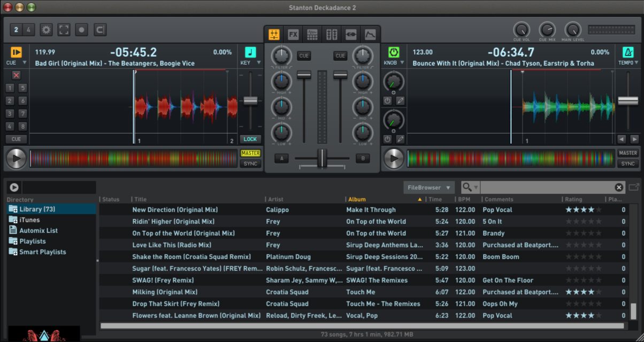Enable SYNC on the left deck

click(x=250, y=164)
